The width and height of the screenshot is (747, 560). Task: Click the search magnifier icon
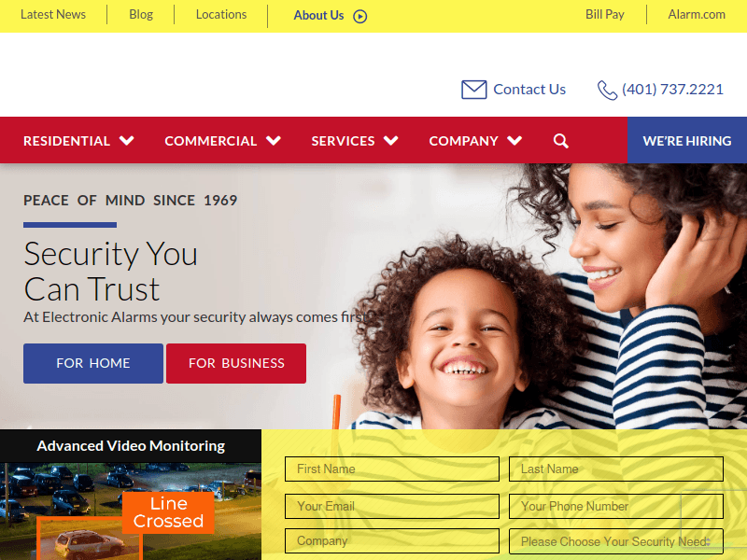(x=561, y=141)
